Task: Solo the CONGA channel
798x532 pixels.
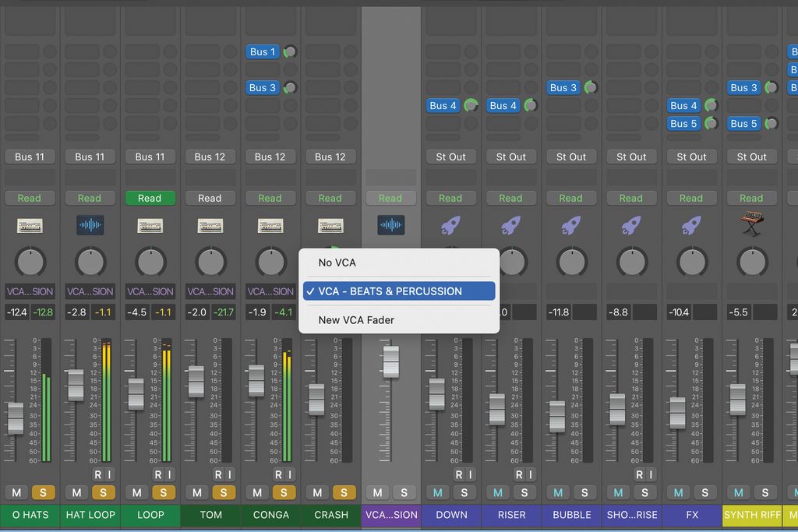Action: click(x=284, y=492)
